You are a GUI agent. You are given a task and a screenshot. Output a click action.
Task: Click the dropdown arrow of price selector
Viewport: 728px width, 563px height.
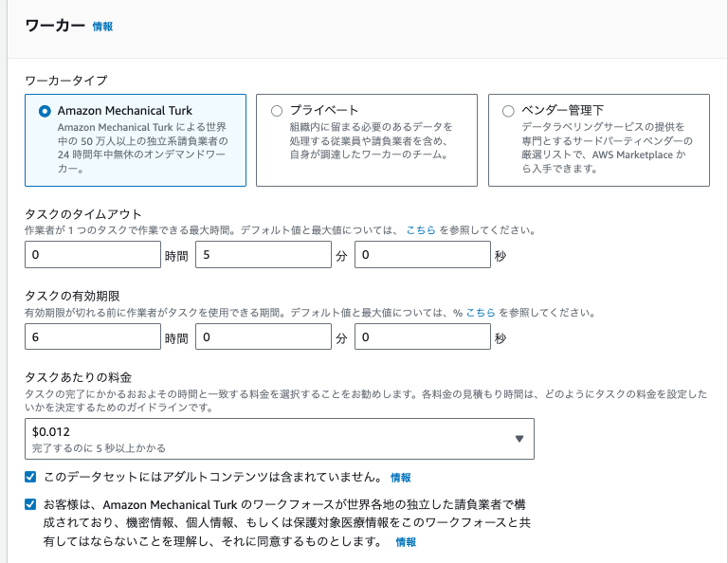519,439
